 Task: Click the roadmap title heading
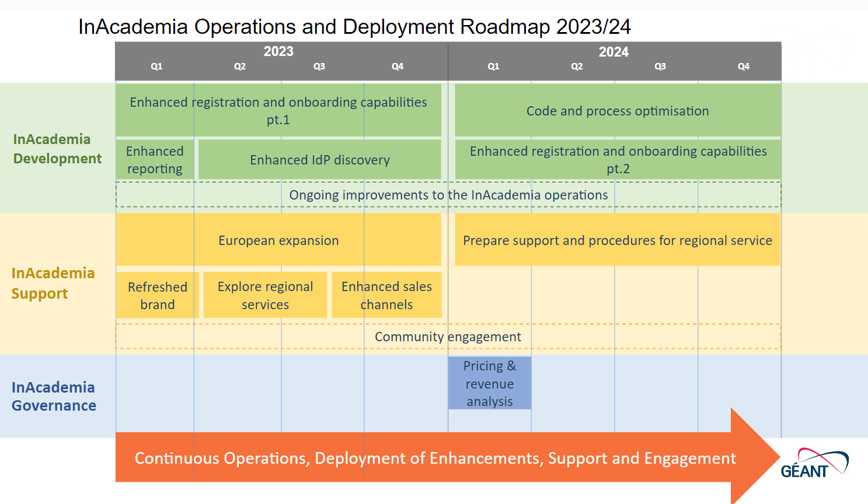click(x=354, y=27)
